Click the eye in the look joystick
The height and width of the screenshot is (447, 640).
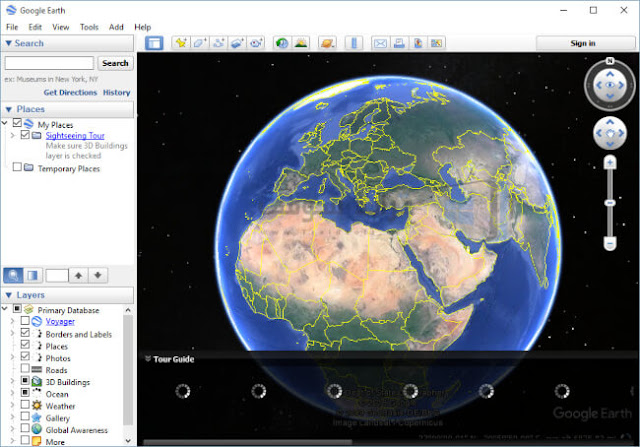pyautogui.click(x=609, y=85)
